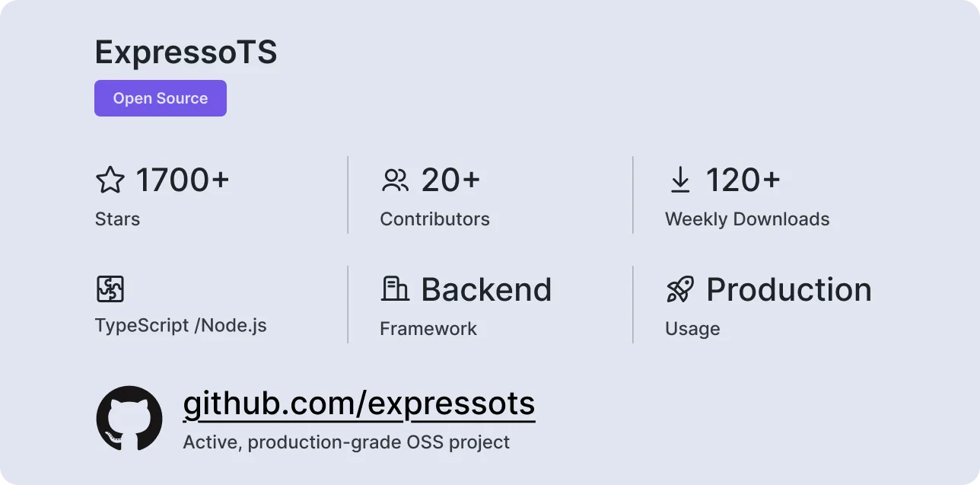Click the rocket icon next to Production

tap(679, 289)
